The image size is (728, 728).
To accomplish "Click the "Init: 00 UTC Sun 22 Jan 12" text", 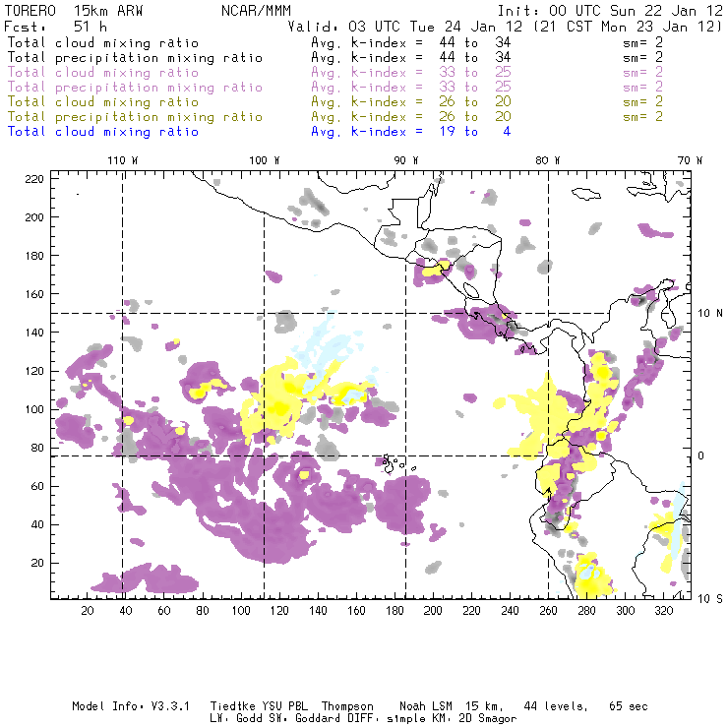I will click(x=610, y=11).
